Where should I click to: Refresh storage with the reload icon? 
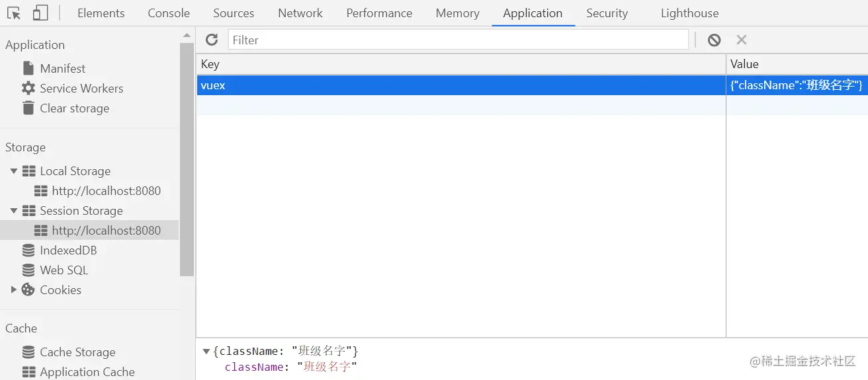212,40
